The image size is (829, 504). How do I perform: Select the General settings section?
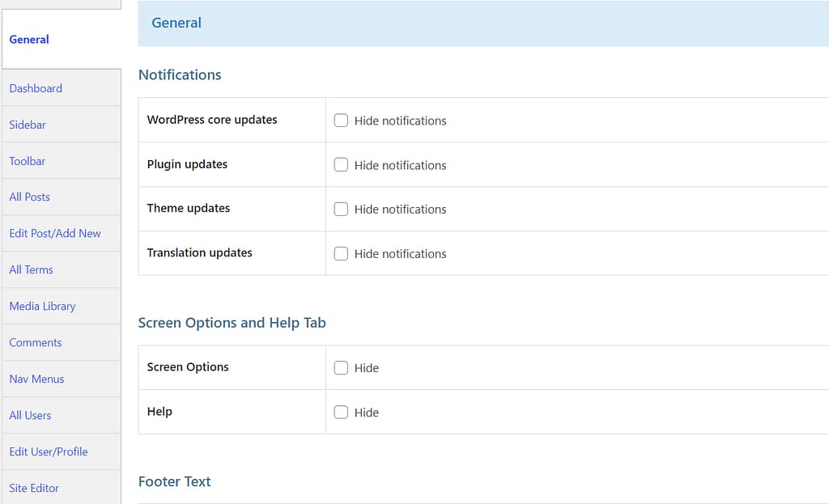[x=29, y=39]
